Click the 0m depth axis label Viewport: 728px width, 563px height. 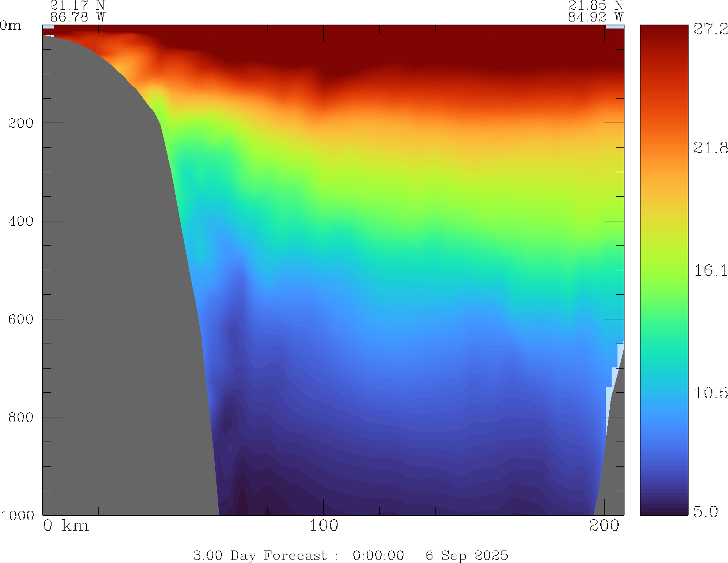(11, 26)
